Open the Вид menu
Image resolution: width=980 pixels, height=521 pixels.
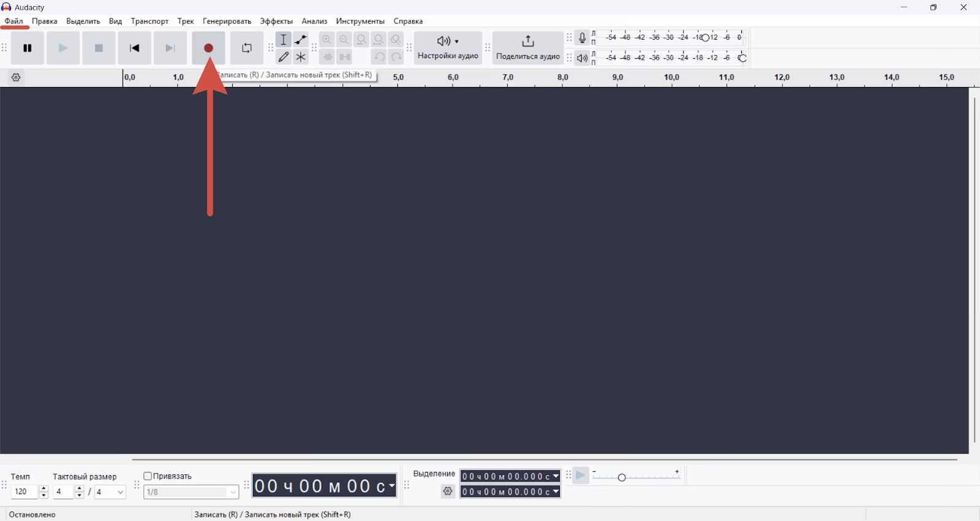click(x=116, y=21)
